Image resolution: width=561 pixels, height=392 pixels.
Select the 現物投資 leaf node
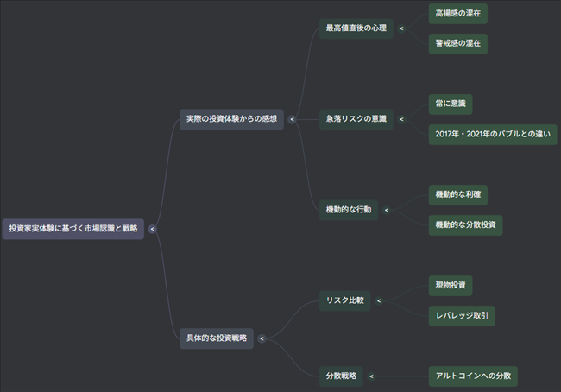click(x=451, y=285)
